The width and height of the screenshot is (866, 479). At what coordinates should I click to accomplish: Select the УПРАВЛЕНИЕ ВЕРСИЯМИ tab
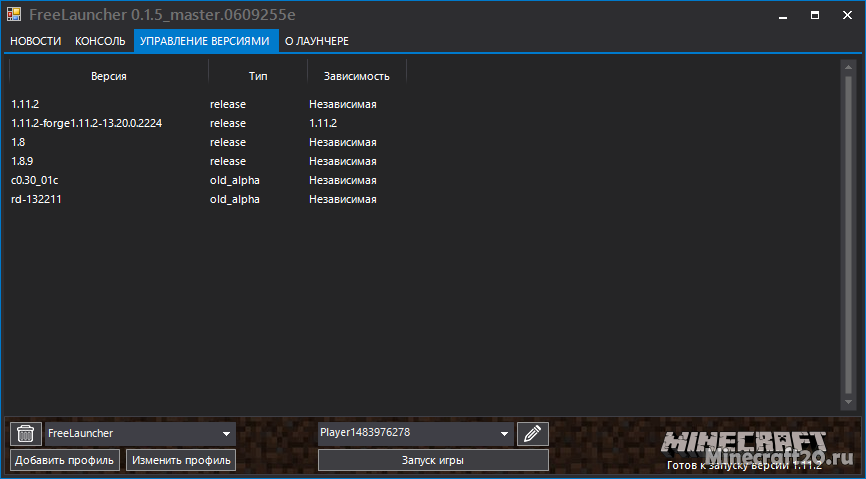coord(205,41)
